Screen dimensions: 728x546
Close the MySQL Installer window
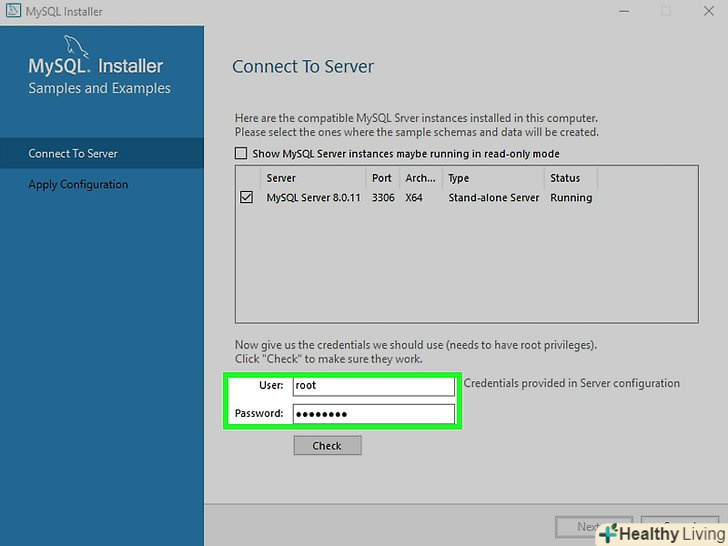click(708, 11)
